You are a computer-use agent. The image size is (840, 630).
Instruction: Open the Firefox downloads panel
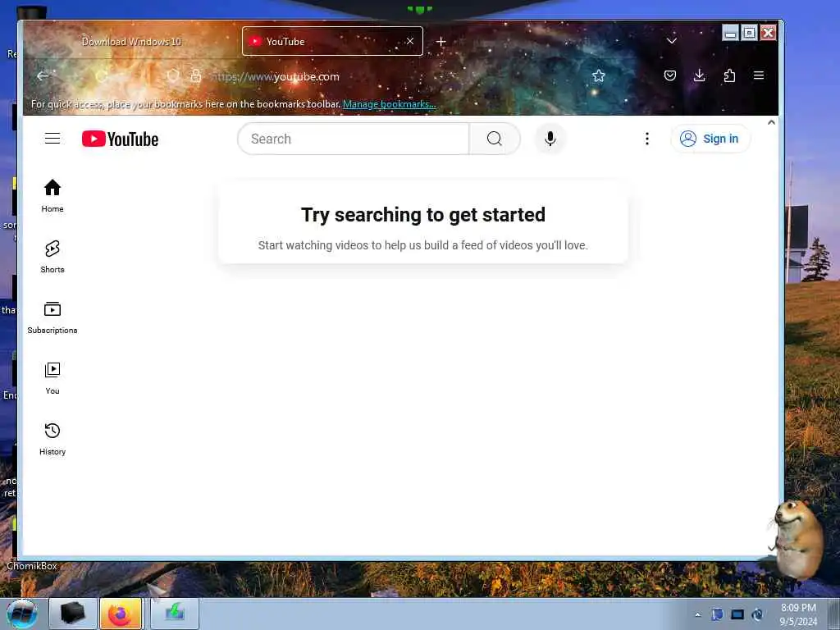(x=699, y=75)
